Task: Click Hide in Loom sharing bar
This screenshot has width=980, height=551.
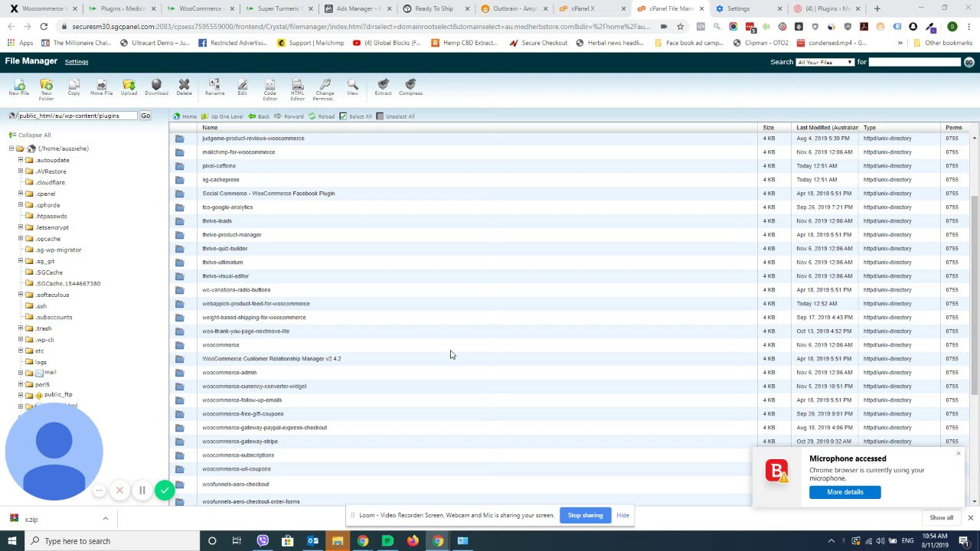Action: (x=622, y=515)
